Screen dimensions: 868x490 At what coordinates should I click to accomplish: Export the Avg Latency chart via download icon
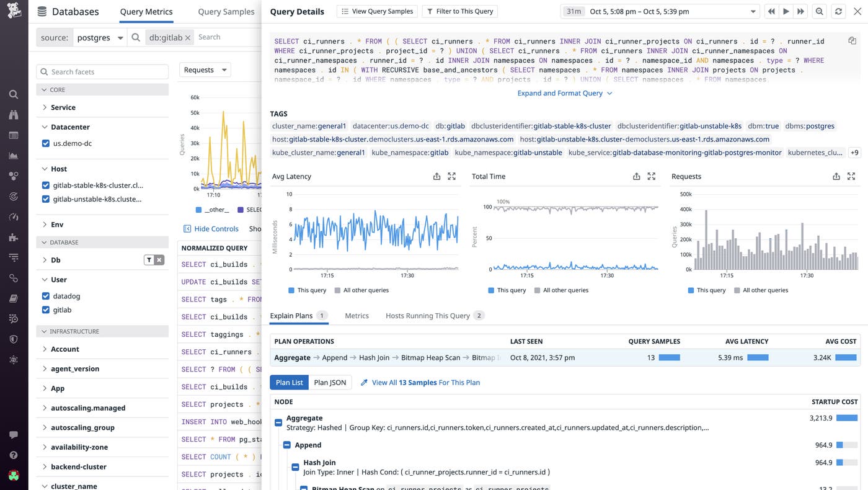(x=436, y=176)
